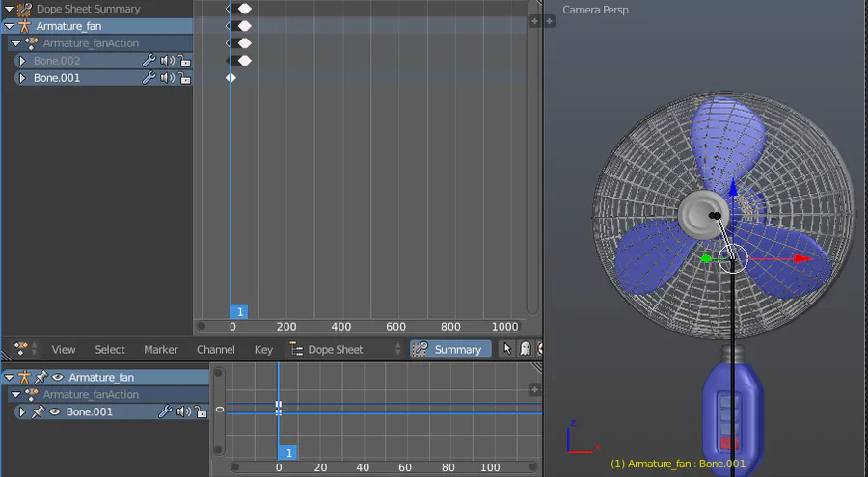
Task: Click the armature icon in graph editor row
Action: coord(24,378)
